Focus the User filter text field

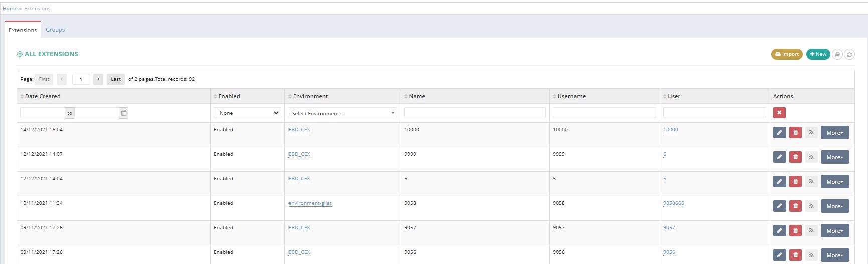[714, 113]
